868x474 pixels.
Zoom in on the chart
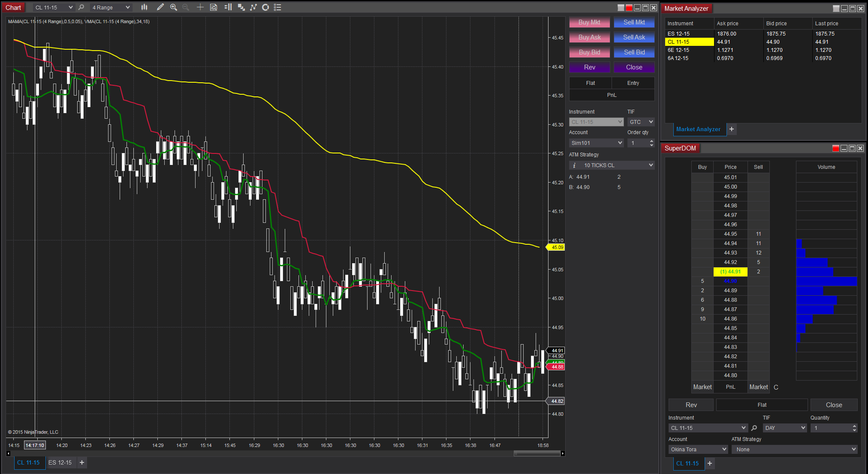pos(174,7)
